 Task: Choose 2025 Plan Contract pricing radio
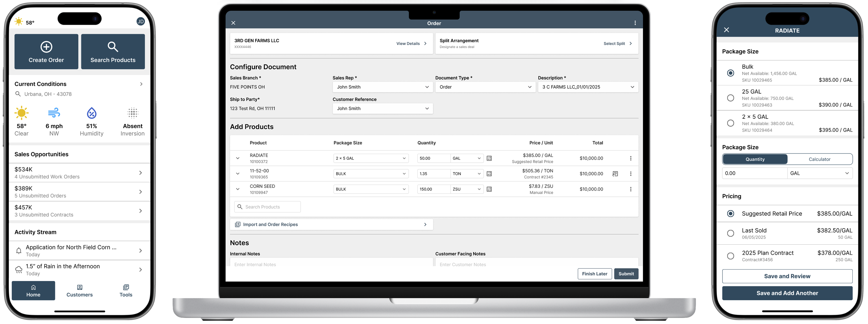(x=731, y=256)
